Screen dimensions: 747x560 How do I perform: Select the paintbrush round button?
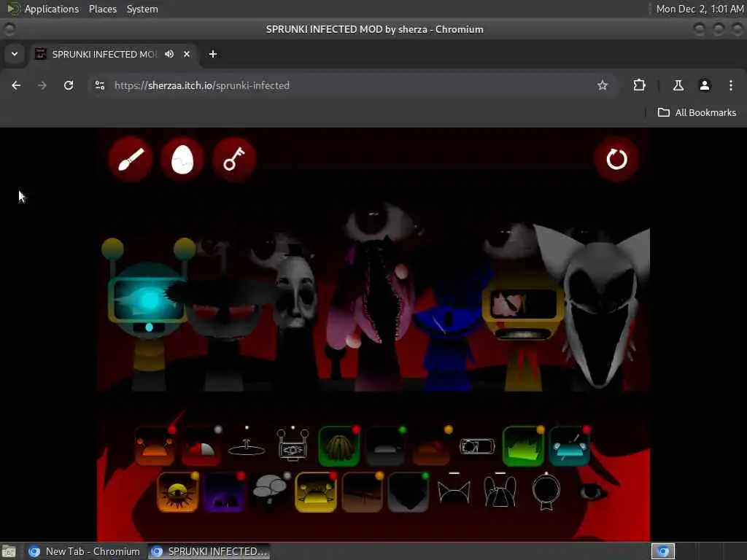[x=131, y=159]
